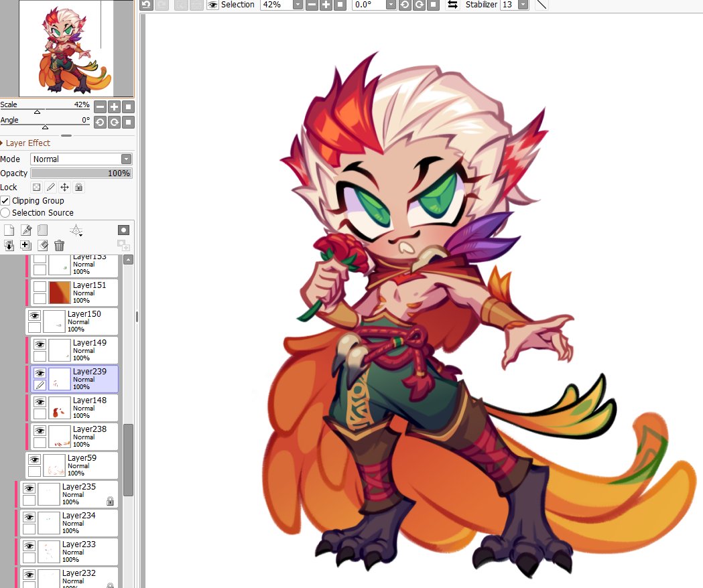Rotate left using navigator Angle row button
703x588 pixels.
tap(101, 122)
